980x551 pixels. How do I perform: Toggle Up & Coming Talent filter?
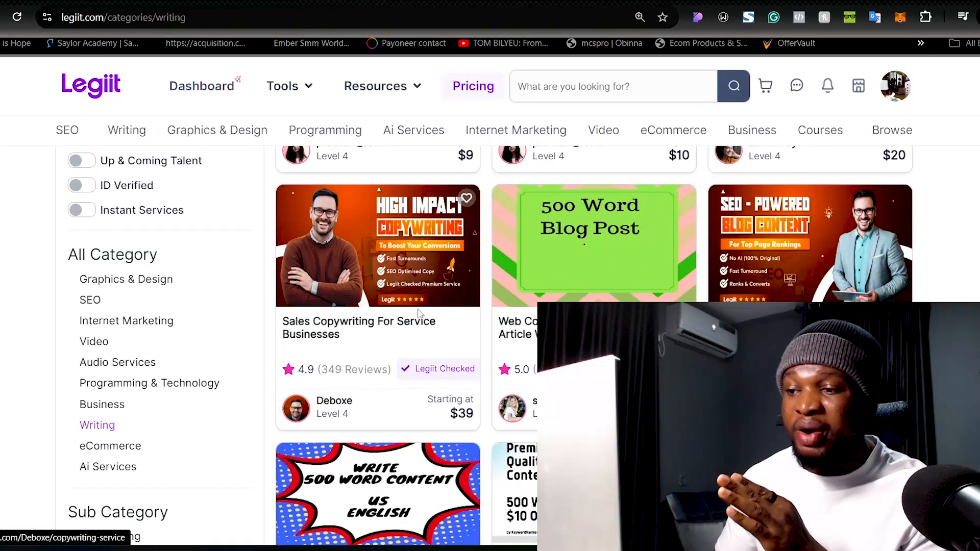pos(82,161)
